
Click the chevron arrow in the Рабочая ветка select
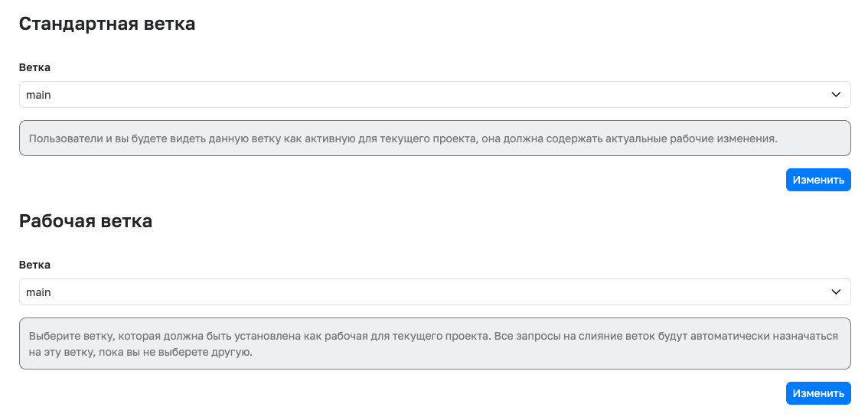(836, 292)
